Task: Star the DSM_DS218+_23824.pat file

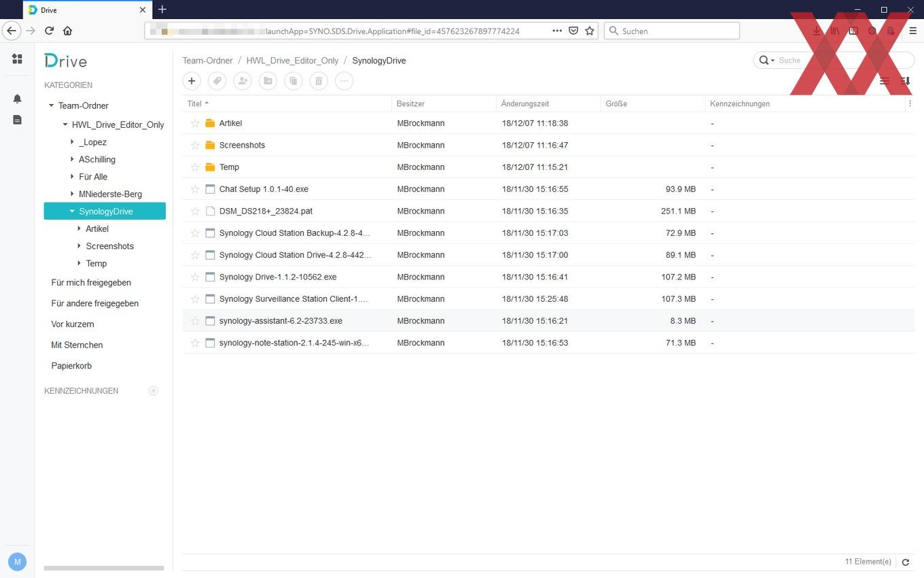Action: point(195,211)
